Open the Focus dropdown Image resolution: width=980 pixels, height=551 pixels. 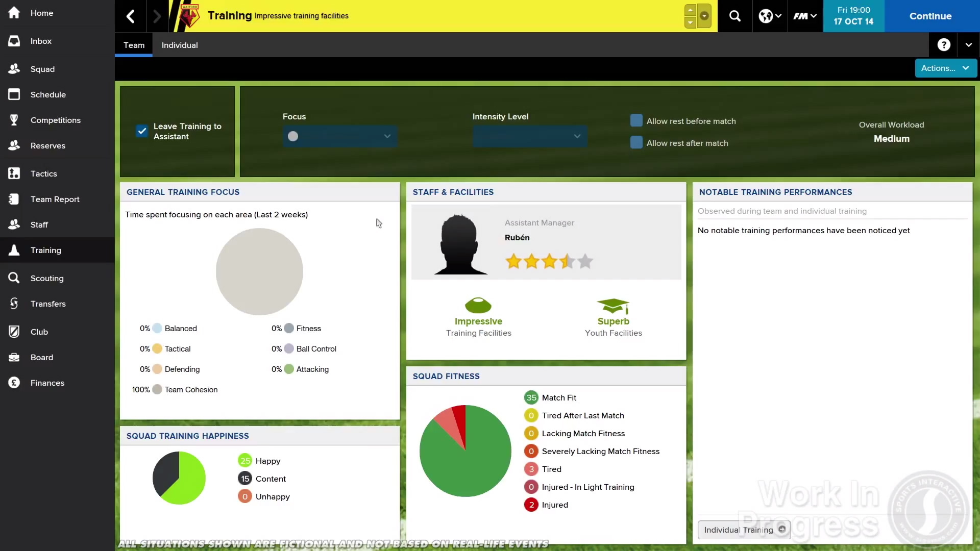(339, 136)
